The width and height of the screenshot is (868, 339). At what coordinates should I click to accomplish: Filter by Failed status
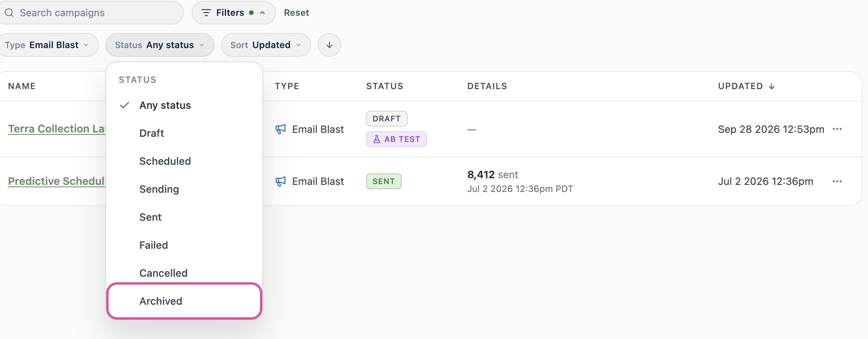pos(184,245)
